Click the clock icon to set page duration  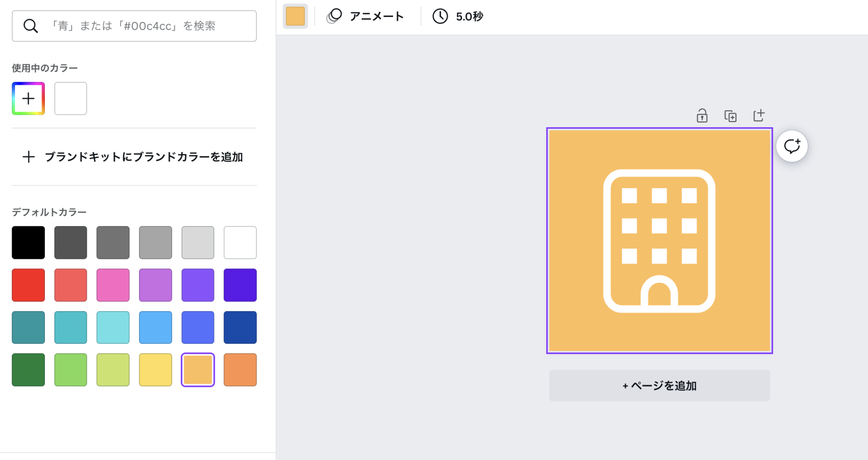[440, 16]
